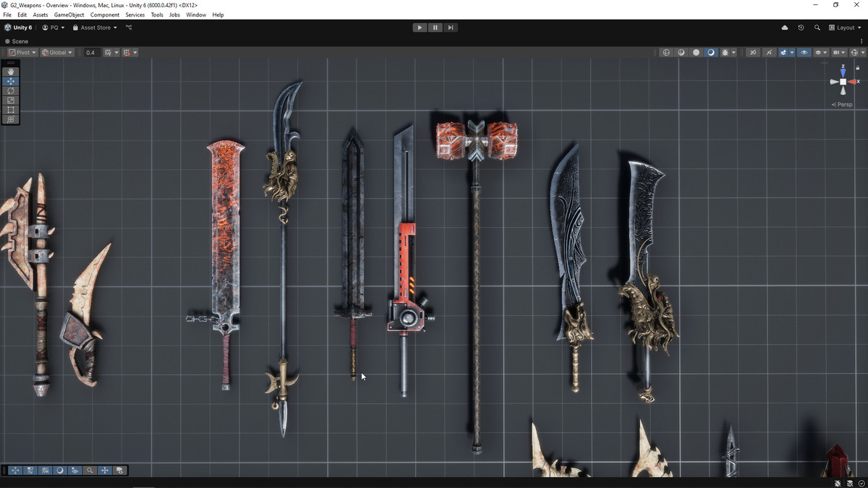Select the Rotate tool
The height and width of the screenshot is (488, 868).
coord(11,90)
